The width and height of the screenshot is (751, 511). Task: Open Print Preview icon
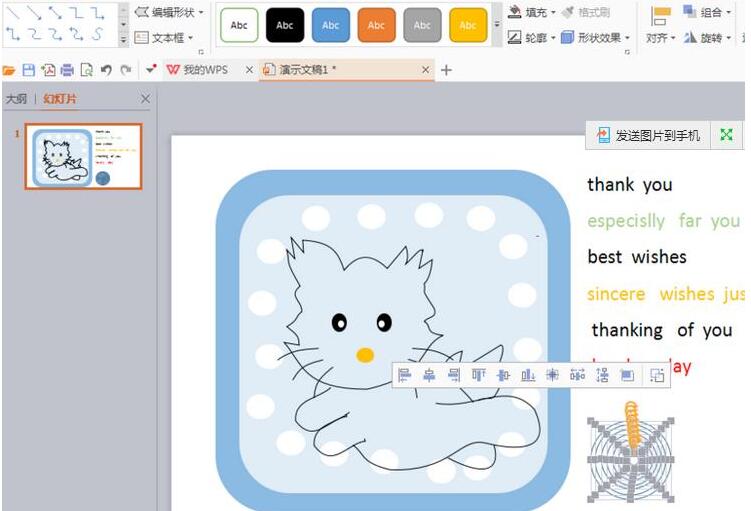[x=87, y=70]
